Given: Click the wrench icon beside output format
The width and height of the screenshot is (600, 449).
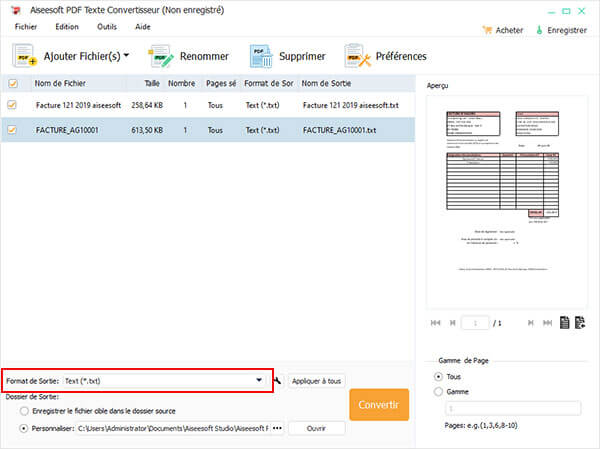Looking at the screenshot, I should [278, 381].
